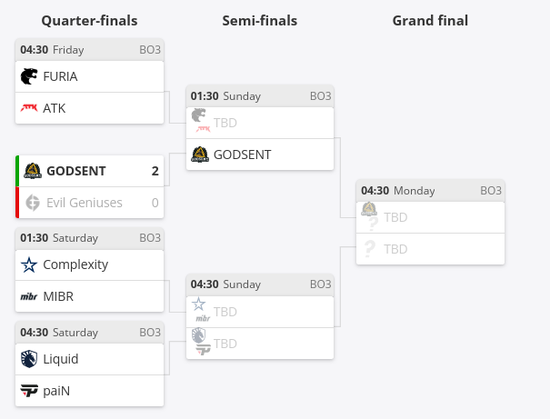Click GODSENT winning score 2
Image resolution: width=550 pixels, height=419 pixels.
[155, 171]
